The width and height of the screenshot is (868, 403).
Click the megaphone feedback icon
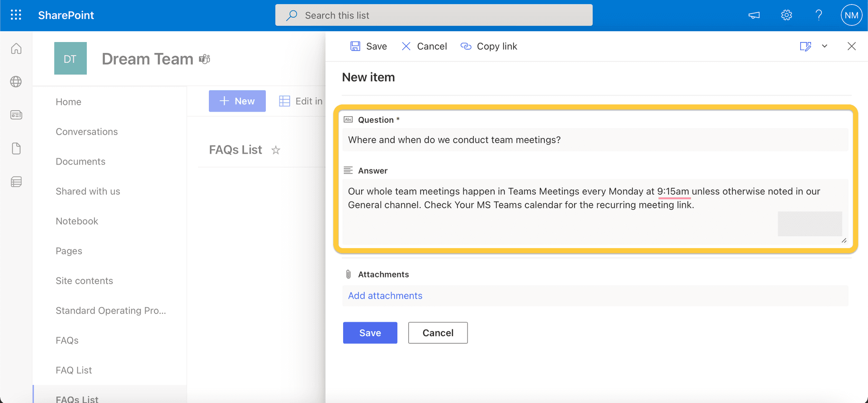pos(754,15)
